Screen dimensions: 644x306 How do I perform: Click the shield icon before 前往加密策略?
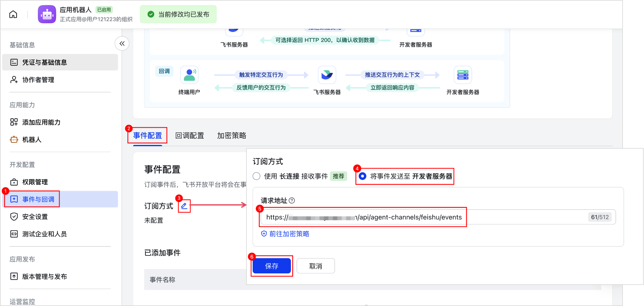point(264,234)
